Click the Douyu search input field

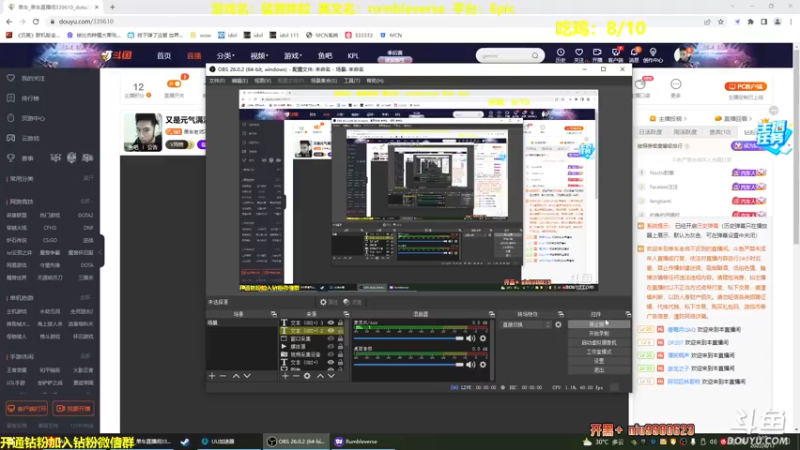(x=504, y=55)
